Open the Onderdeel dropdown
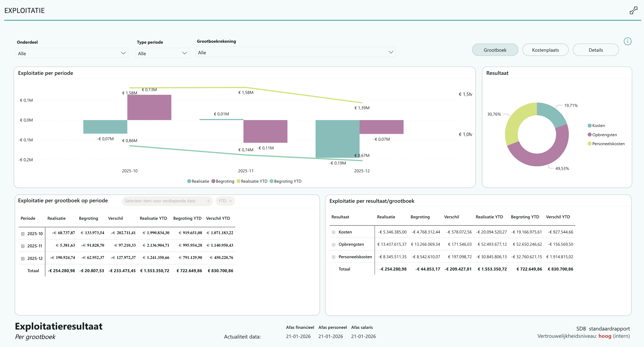This screenshot has height=347, width=644. 72,53
